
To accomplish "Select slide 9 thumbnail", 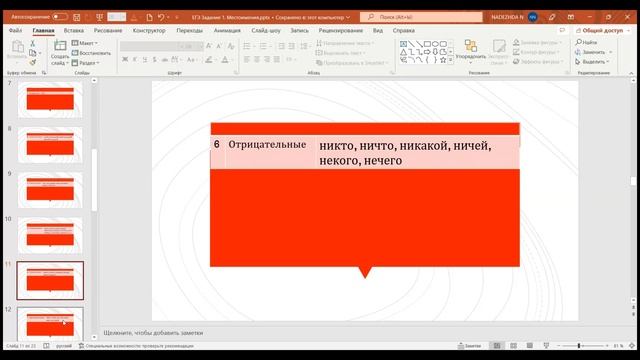I will coord(50,190).
